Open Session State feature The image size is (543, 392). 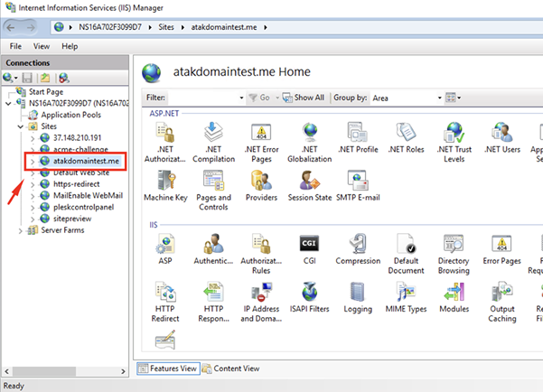[x=310, y=186]
